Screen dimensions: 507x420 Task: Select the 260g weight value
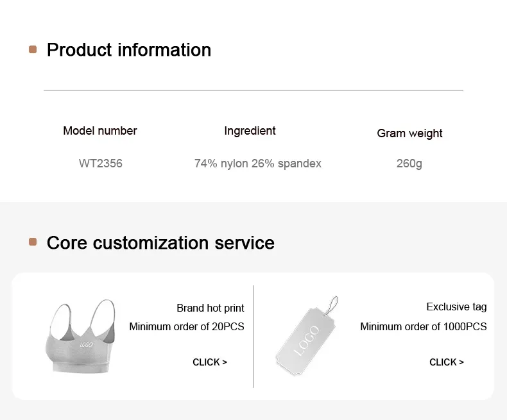coord(409,164)
